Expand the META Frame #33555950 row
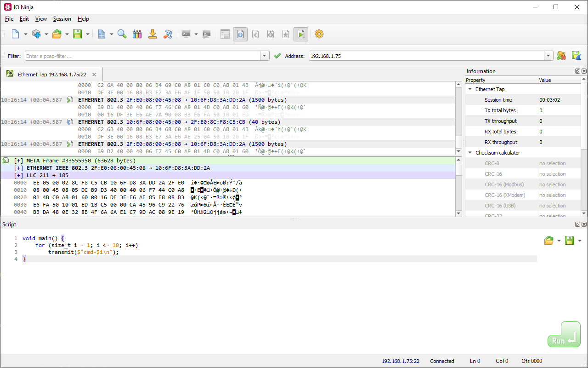The image size is (588, 368). (x=18, y=161)
